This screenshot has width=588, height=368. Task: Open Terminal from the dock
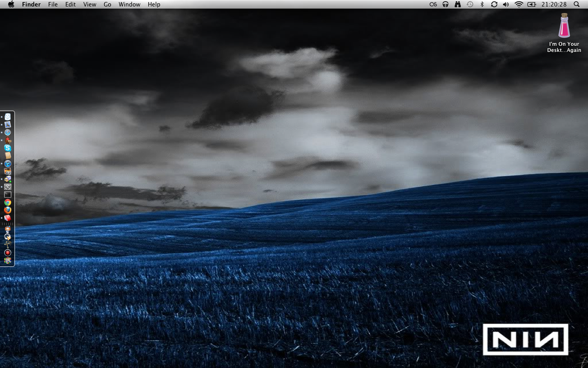click(x=7, y=195)
